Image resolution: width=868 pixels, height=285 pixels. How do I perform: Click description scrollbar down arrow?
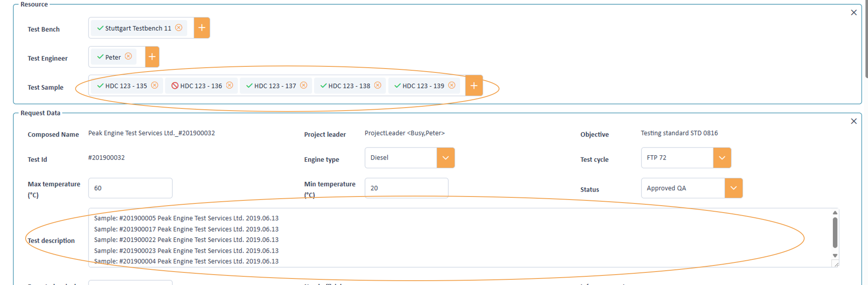pyautogui.click(x=835, y=256)
